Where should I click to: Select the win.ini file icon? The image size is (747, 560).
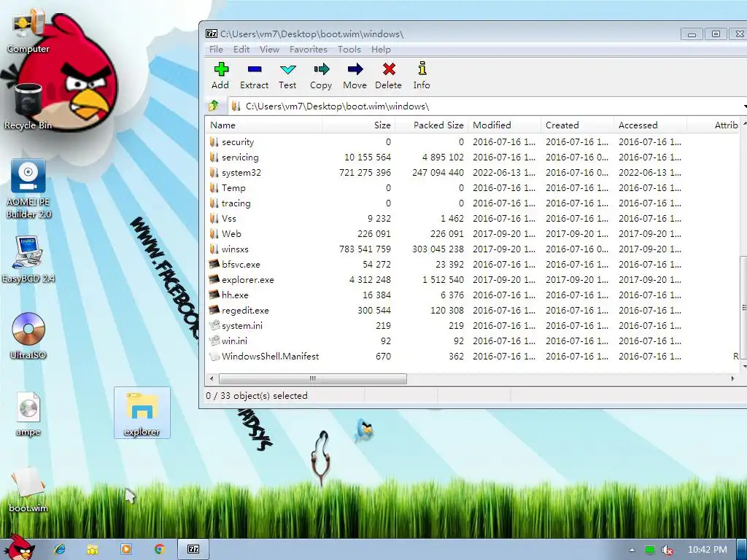(214, 341)
